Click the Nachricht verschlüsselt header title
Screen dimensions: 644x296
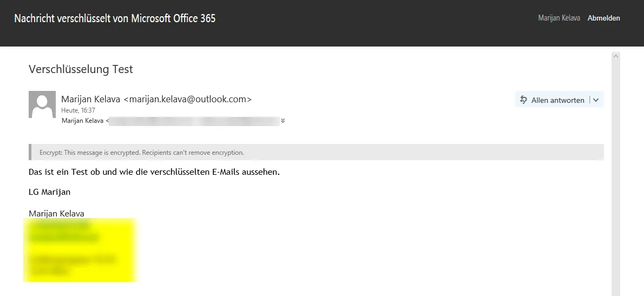point(115,18)
